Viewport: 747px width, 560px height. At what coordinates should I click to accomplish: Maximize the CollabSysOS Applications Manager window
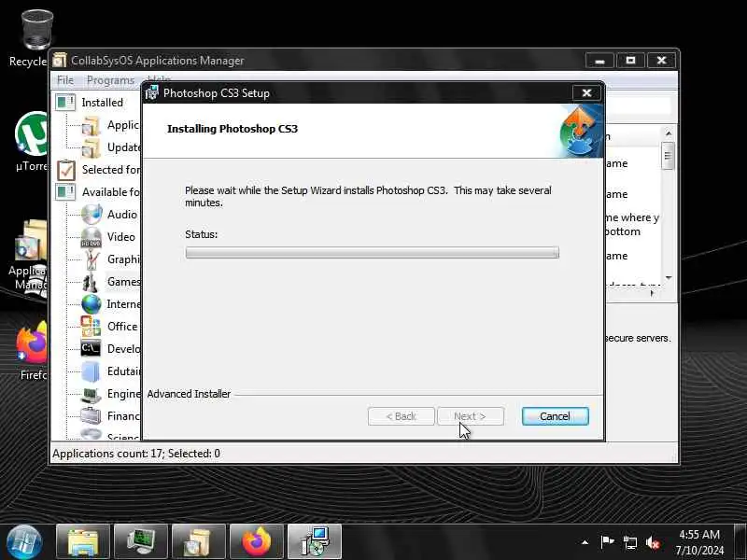pyautogui.click(x=630, y=61)
